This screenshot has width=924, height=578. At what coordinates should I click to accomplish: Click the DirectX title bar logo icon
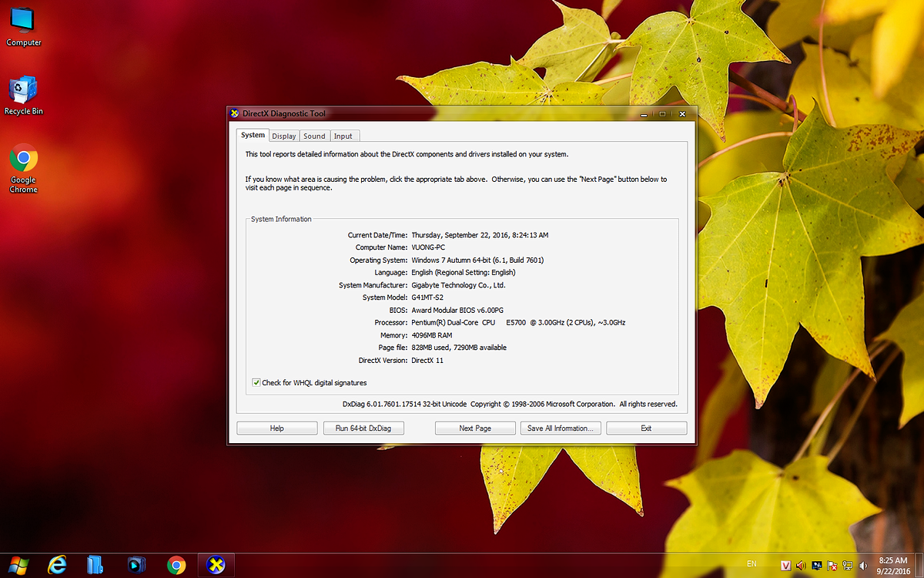(235, 113)
